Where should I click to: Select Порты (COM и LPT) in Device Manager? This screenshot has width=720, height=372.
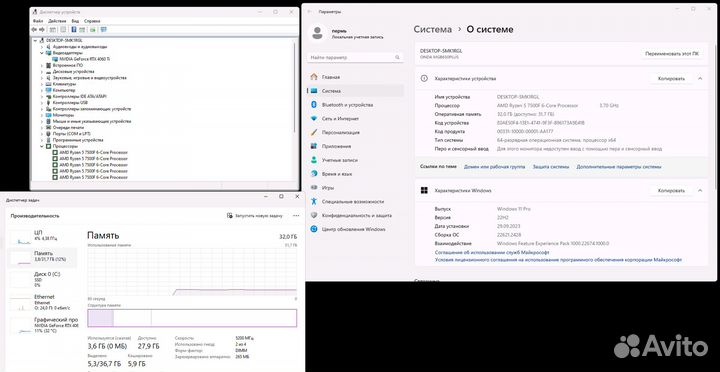coord(71,134)
